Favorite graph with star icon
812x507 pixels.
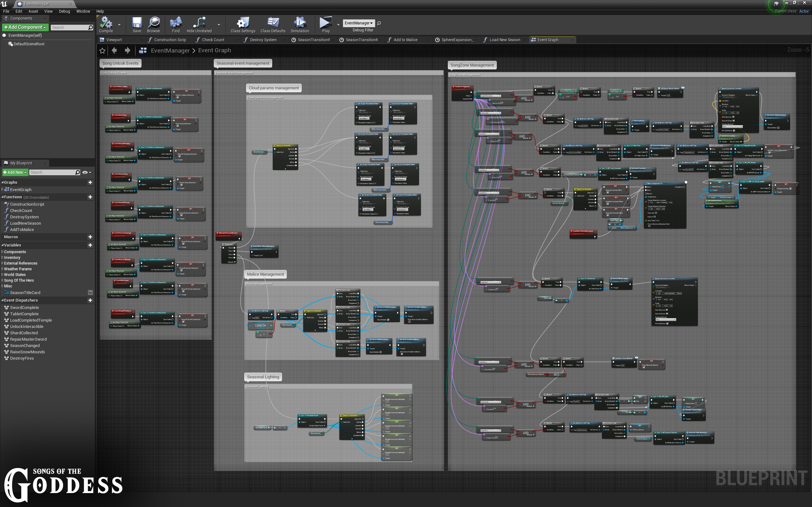coord(102,51)
